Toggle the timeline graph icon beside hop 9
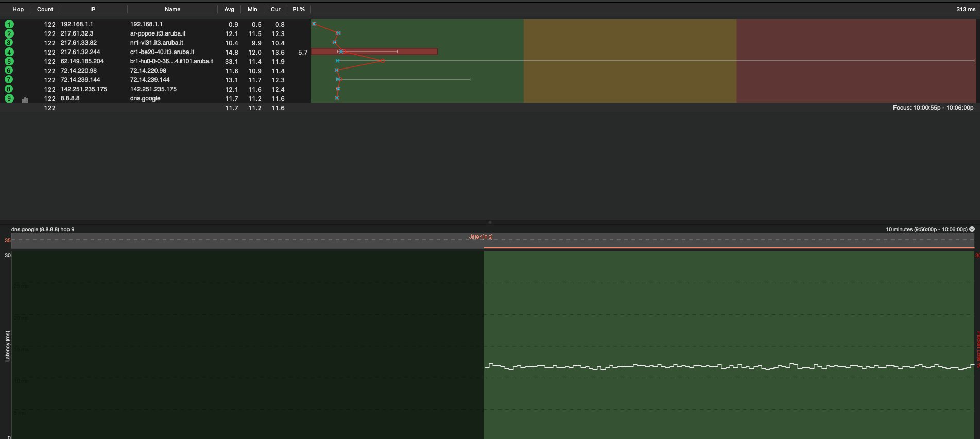980x439 pixels. point(25,99)
